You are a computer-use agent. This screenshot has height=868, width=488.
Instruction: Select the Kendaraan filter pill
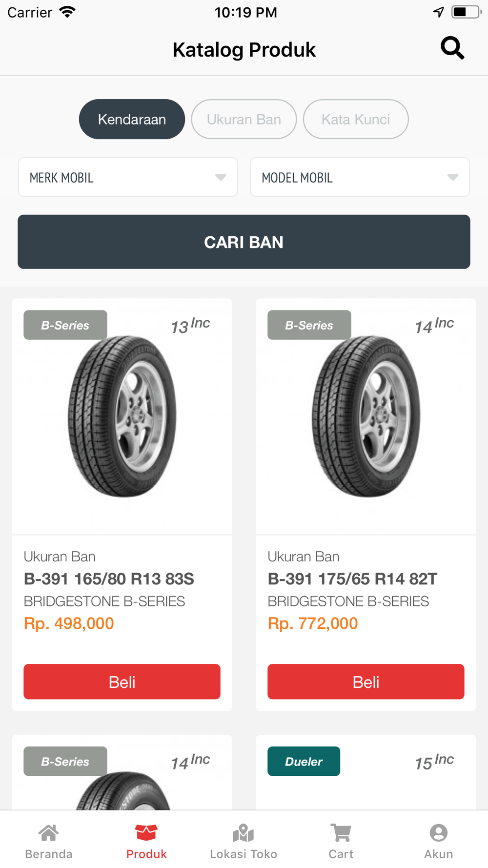click(132, 119)
